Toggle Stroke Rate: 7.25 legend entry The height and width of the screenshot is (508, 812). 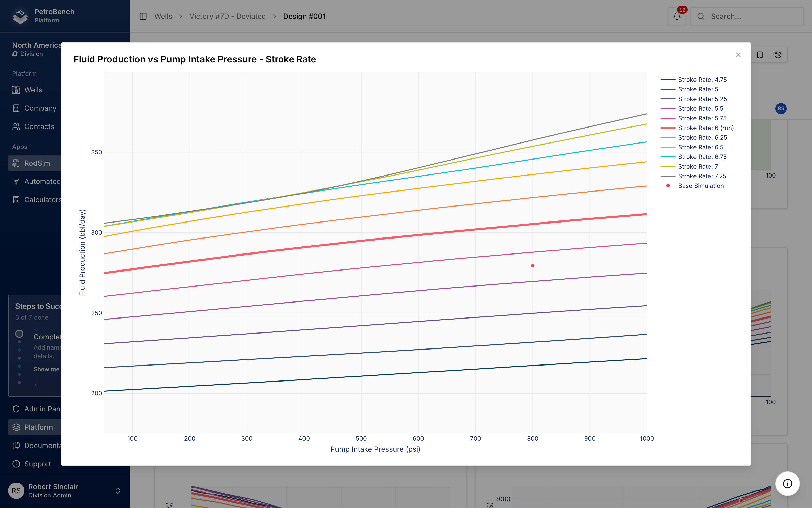(x=693, y=176)
